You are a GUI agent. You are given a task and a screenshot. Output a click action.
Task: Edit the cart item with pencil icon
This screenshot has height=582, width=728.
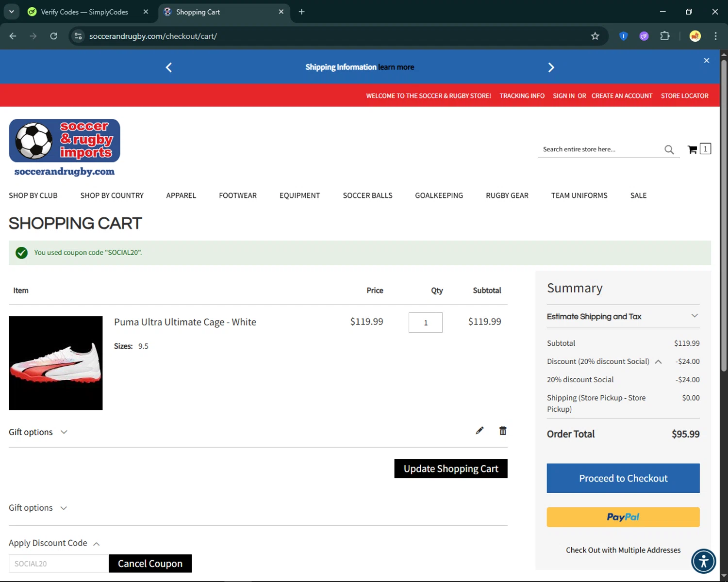[480, 431]
